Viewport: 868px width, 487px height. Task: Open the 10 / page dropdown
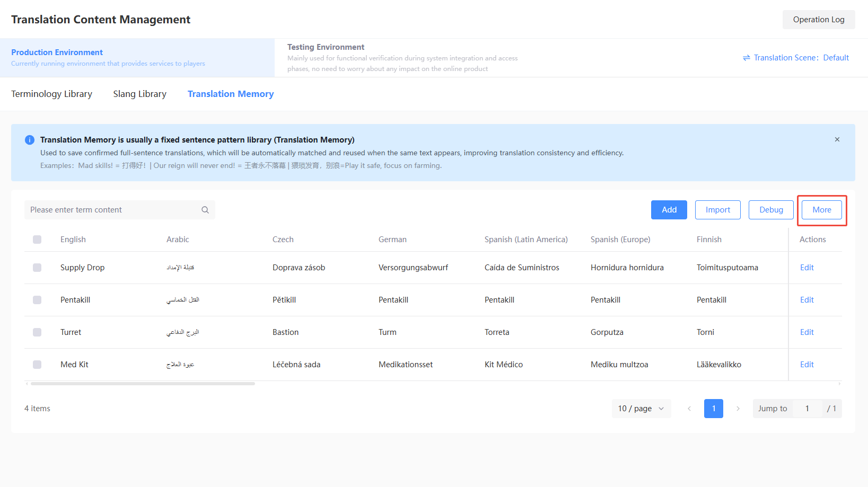tap(641, 409)
